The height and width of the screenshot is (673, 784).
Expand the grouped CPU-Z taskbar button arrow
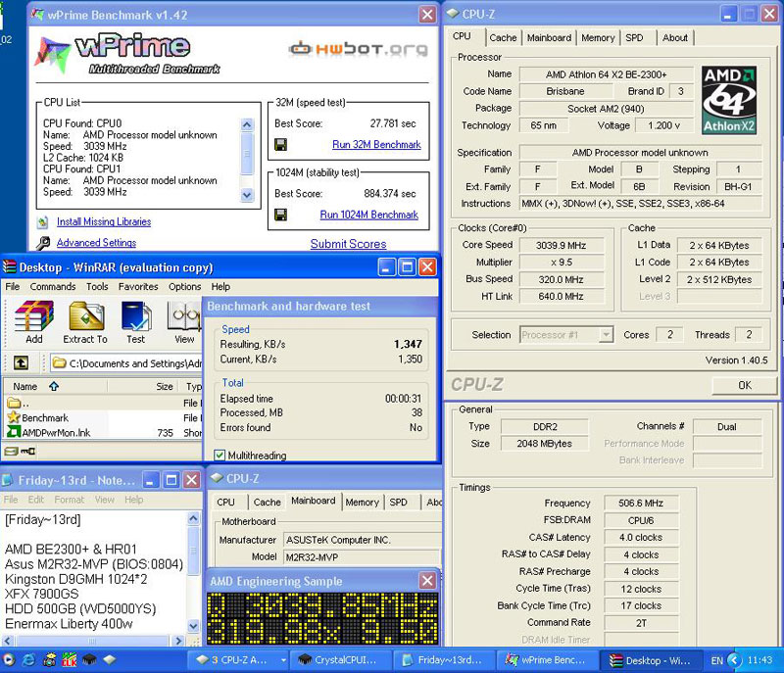283,660
